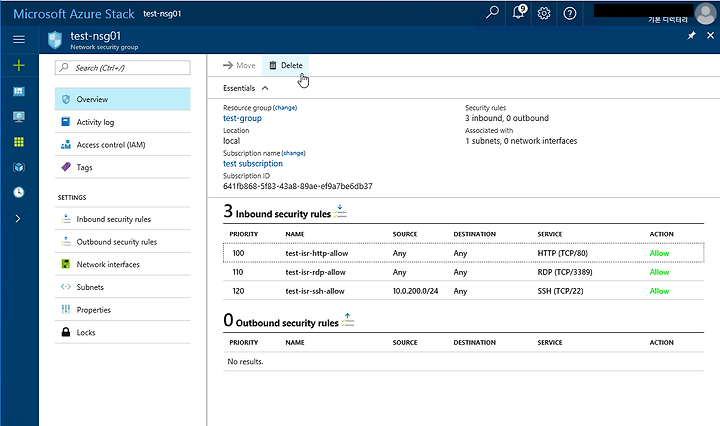Open the test subscription link
The height and width of the screenshot is (426, 720).
253,163
